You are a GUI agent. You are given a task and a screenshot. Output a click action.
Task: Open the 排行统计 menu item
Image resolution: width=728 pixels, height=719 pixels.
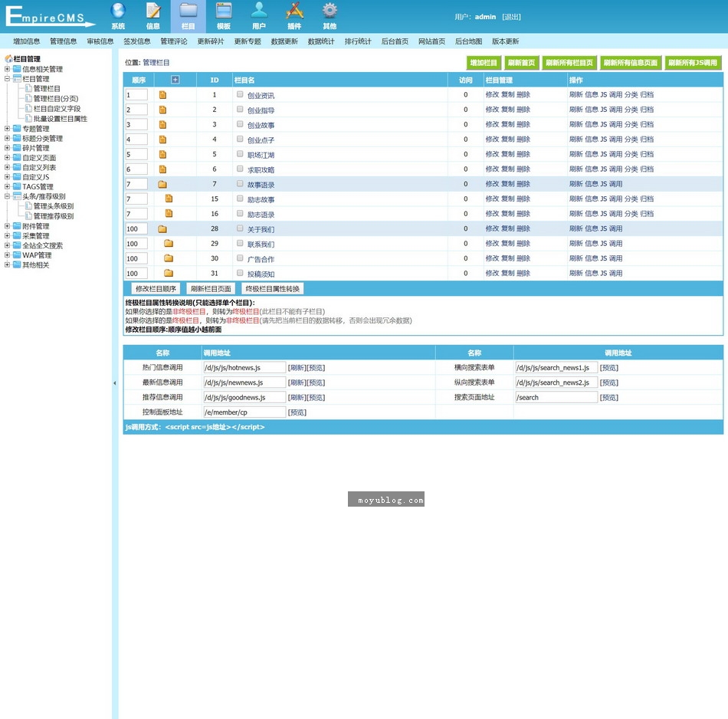pos(358,41)
